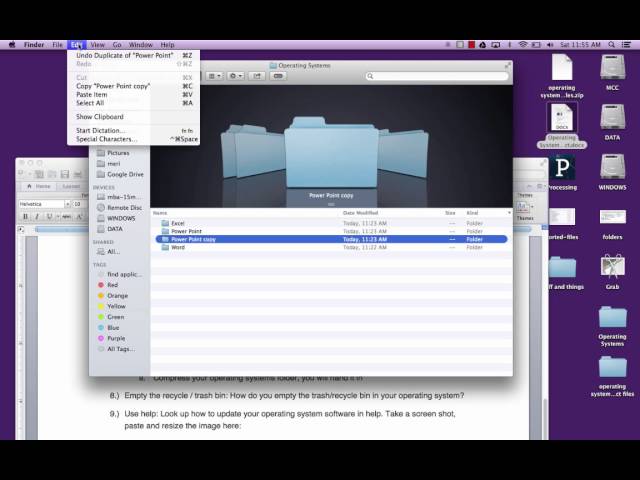640x480 pixels.
Task: Open the File menu in menu bar
Action: tap(58, 45)
